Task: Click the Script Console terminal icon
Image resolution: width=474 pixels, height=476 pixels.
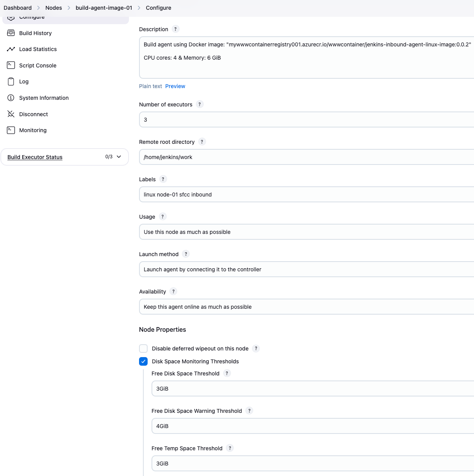Action: pyautogui.click(x=11, y=65)
